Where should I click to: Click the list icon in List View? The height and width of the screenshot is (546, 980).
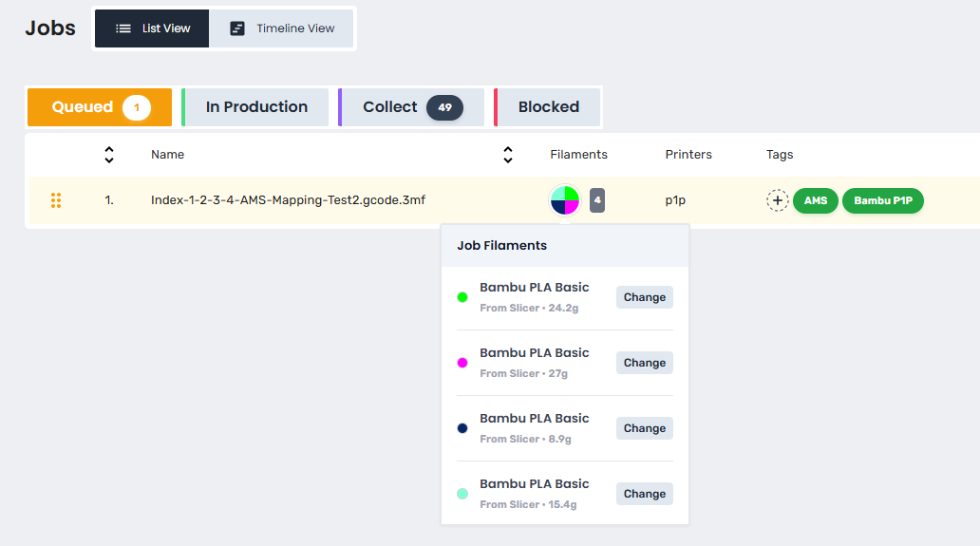point(123,28)
